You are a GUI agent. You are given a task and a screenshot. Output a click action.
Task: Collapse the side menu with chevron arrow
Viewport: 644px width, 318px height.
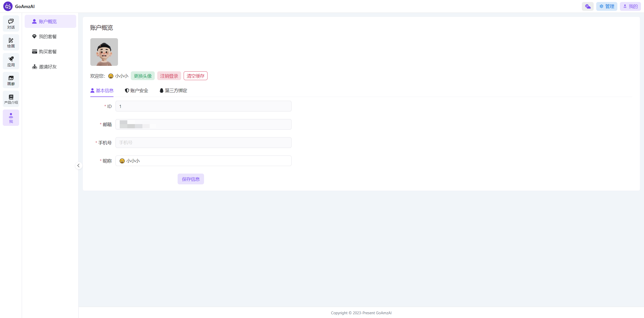pos(78,166)
